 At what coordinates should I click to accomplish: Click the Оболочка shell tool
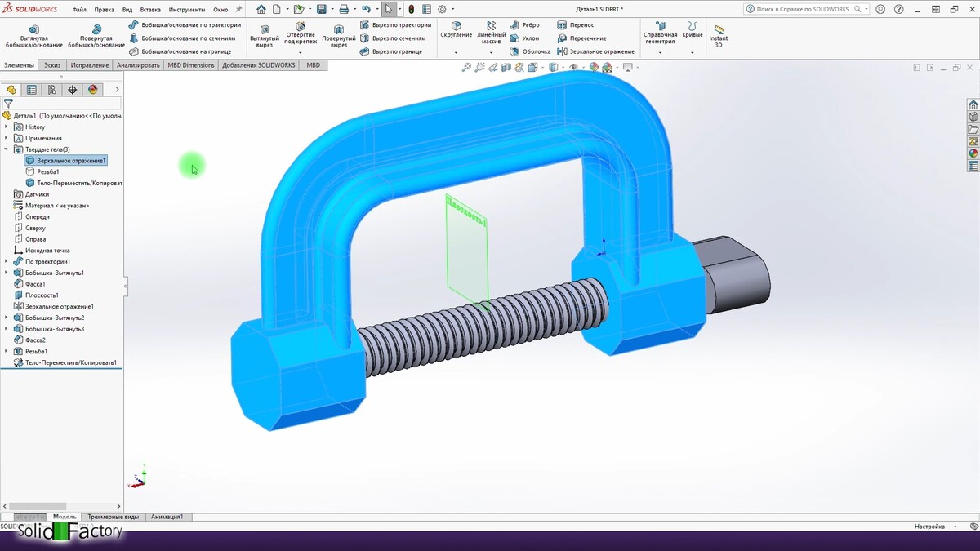tap(529, 51)
